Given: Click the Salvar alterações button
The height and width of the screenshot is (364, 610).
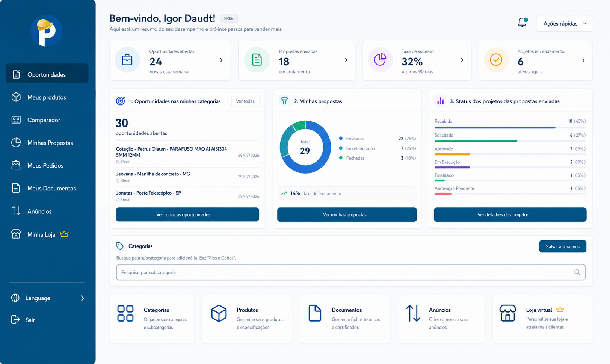Looking at the screenshot, I should coord(562,246).
